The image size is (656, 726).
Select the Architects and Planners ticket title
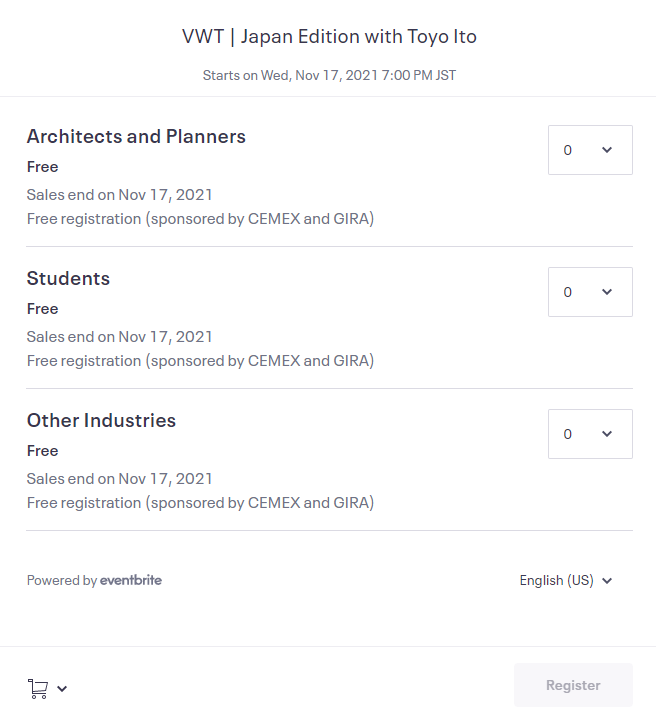point(136,136)
